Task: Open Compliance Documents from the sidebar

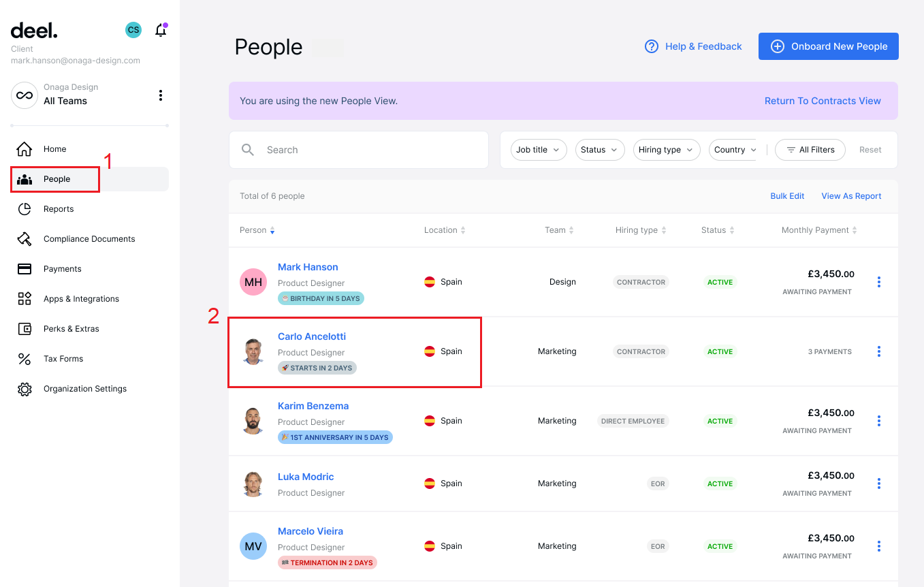Action: (89, 239)
